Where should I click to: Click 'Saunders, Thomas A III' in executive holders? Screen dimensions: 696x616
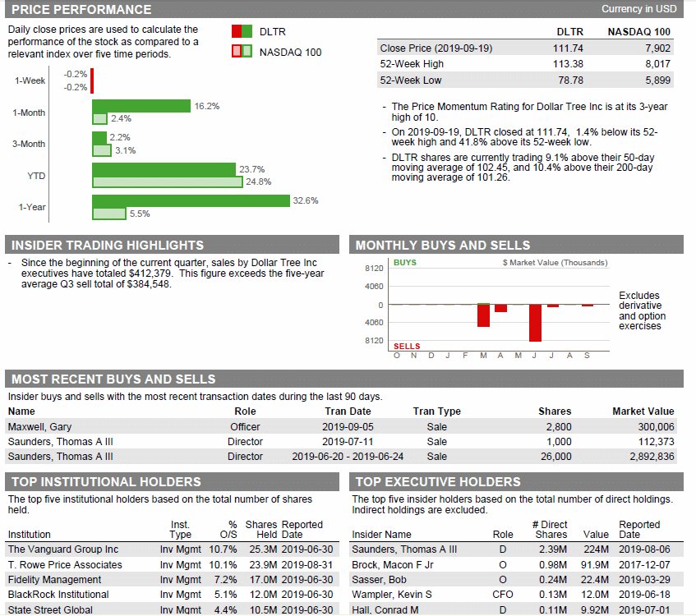[404, 549]
